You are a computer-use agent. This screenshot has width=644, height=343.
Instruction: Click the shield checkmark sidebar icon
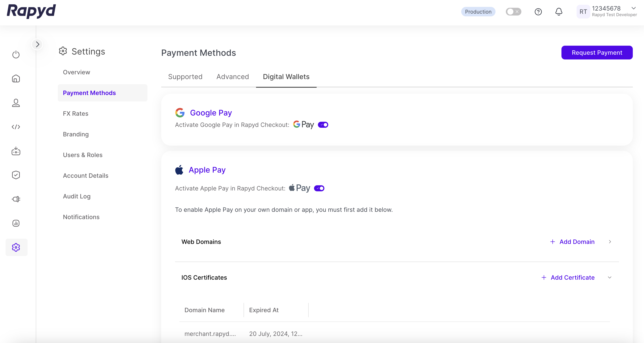[x=16, y=175]
